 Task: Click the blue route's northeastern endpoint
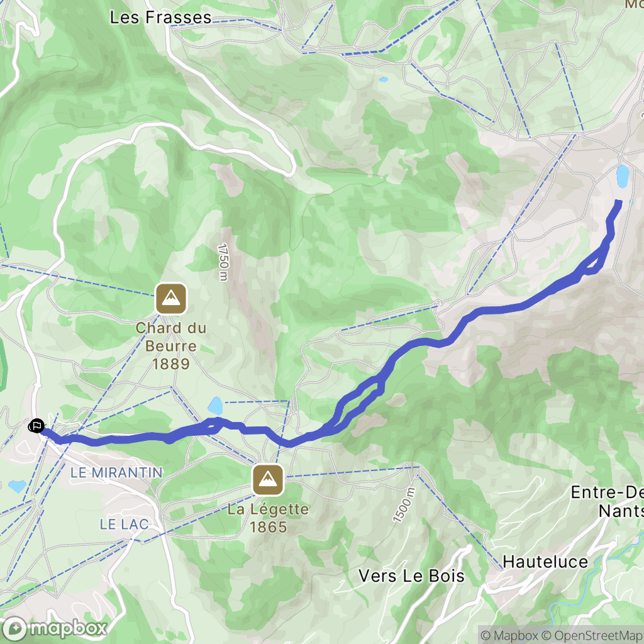point(619,201)
